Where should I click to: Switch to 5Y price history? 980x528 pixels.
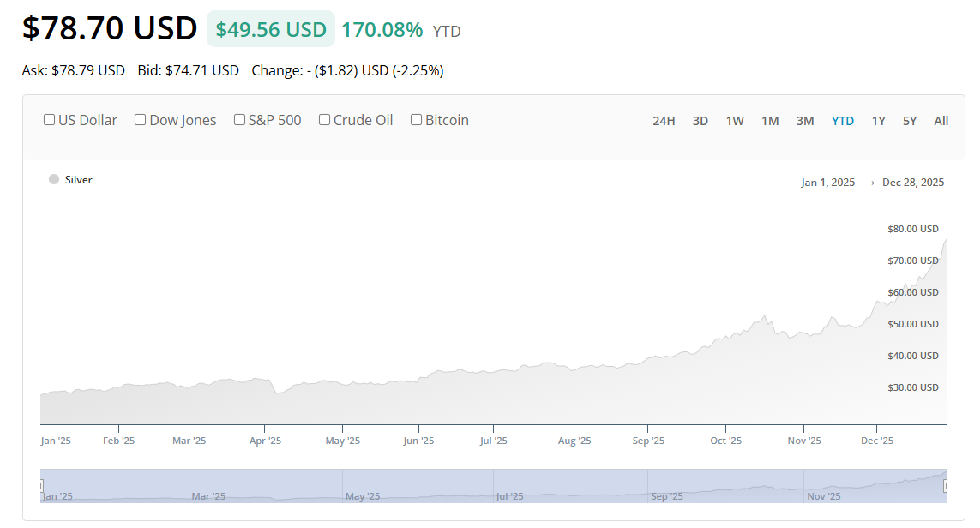pyautogui.click(x=910, y=121)
